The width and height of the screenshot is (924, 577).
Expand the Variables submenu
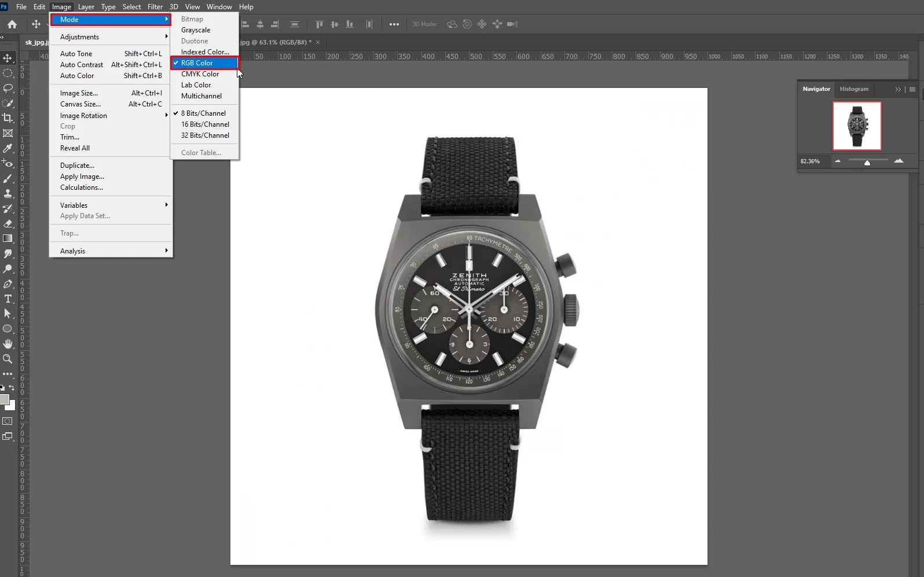pos(111,205)
